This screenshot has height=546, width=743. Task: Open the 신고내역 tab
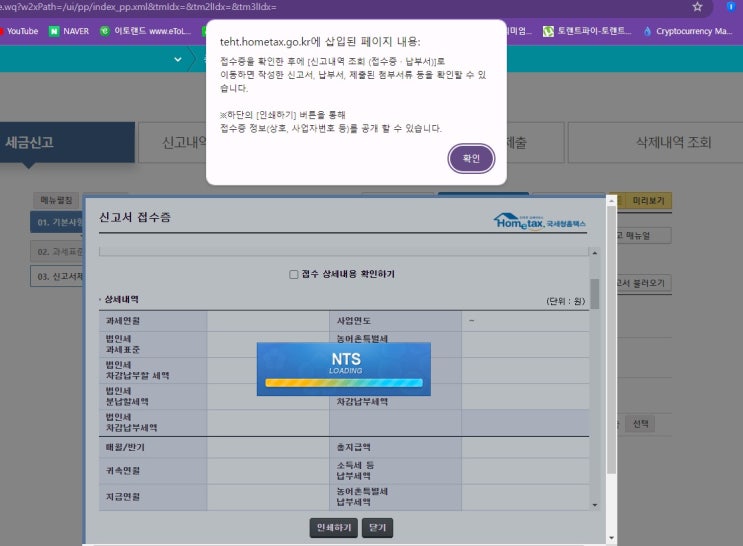(172, 142)
